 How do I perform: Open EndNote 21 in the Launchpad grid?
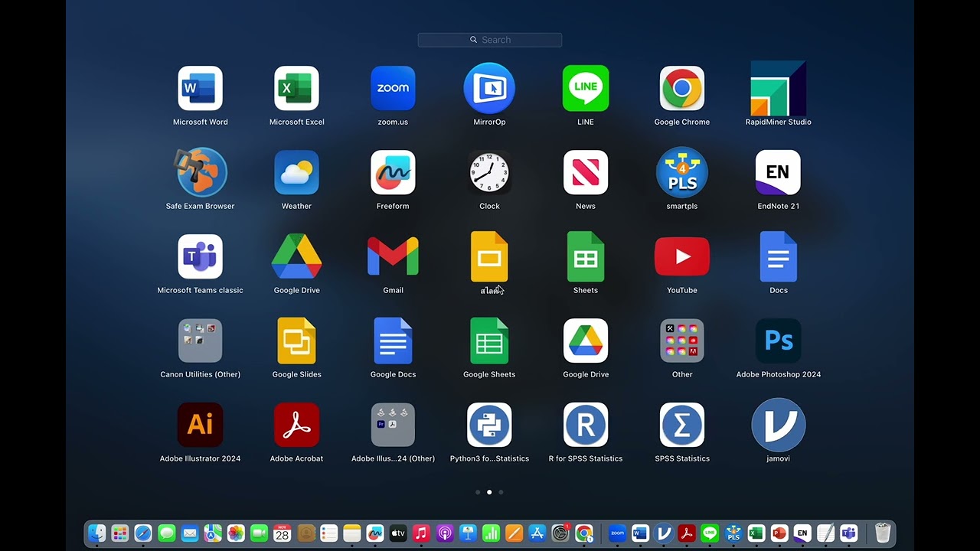(x=778, y=173)
